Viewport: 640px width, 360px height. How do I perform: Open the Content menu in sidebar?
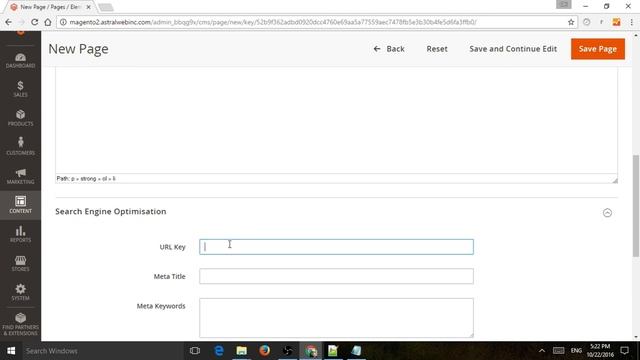tap(20, 205)
